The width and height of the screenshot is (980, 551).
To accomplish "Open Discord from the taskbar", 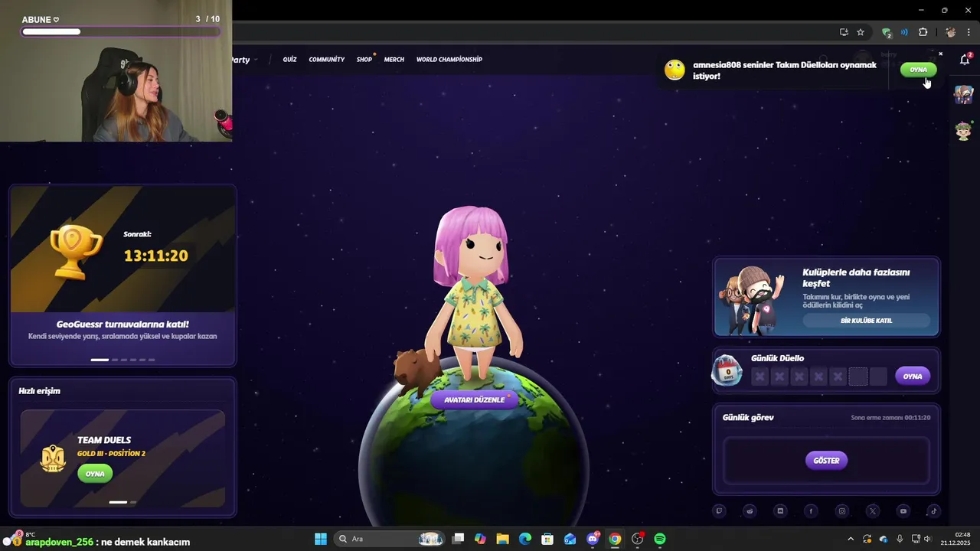I will pos(593,539).
